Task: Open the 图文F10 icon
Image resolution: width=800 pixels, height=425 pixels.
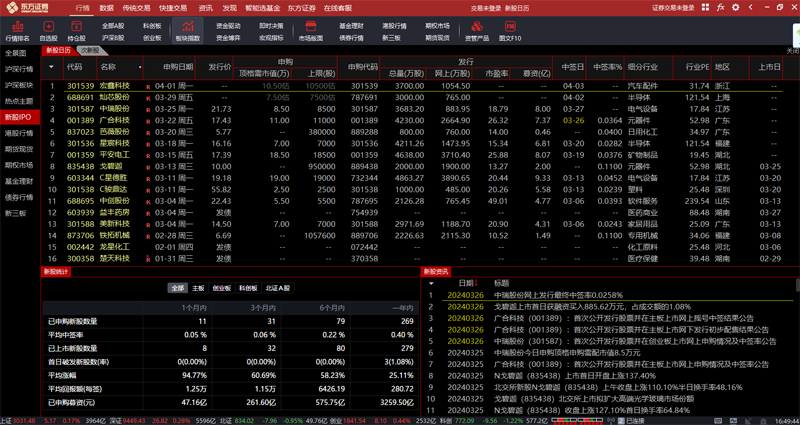Action: 510,31
